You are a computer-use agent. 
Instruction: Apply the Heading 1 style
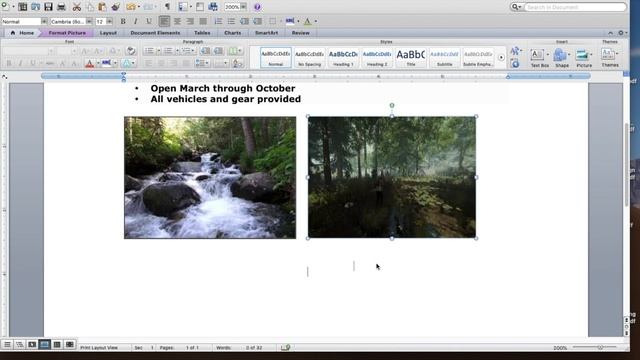343,58
